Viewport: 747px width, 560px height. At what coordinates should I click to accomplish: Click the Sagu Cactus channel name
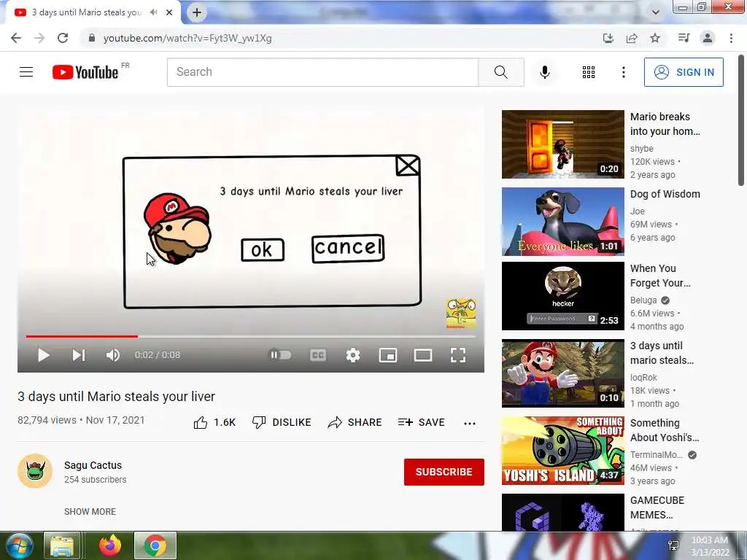(93, 465)
